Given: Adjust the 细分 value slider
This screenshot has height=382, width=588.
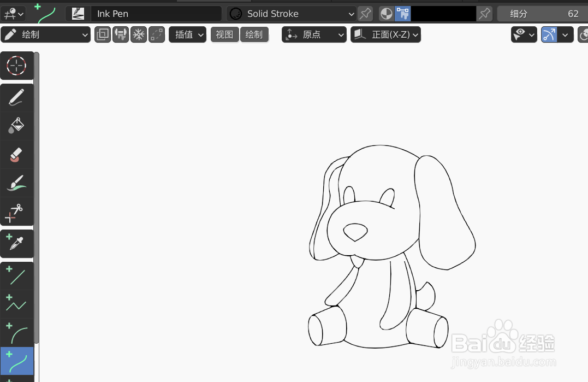Looking at the screenshot, I should pyautogui.click(x=543, y=14).
